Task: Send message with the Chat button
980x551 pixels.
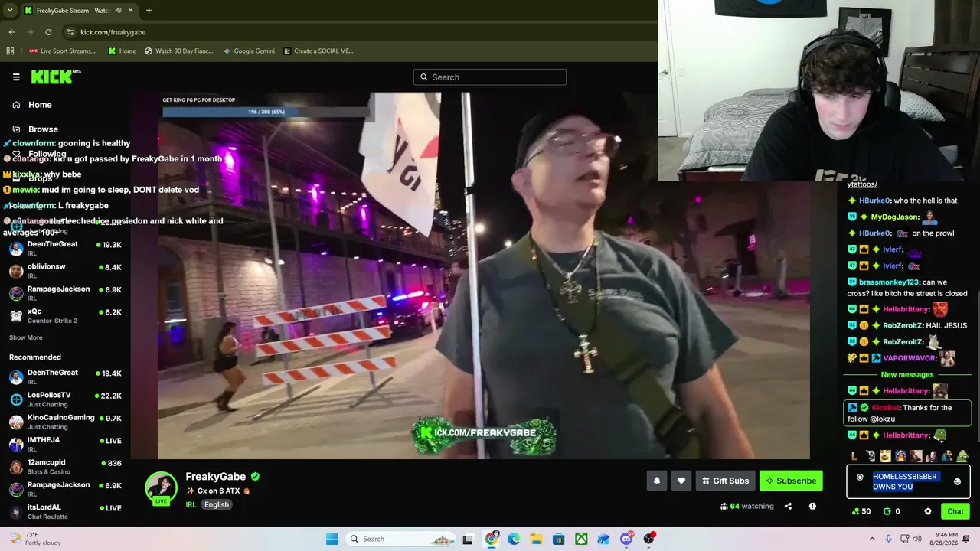Action: click(955, 511)
